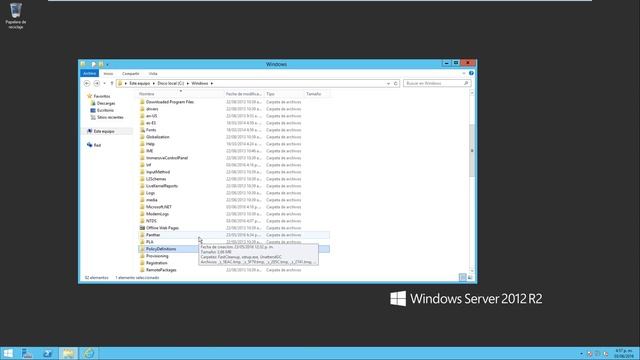This screenshot has width=640, height=360.
Task: Select Escritorio in the navigation pane
Action: point(105,110)
